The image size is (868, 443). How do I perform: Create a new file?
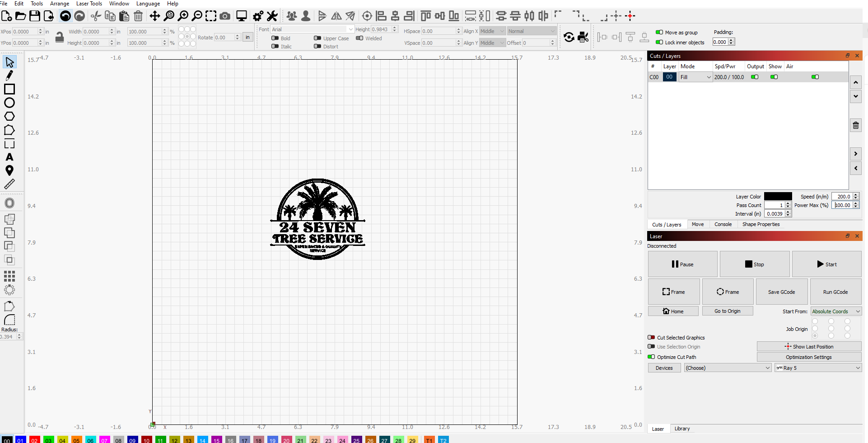[7, 16]
